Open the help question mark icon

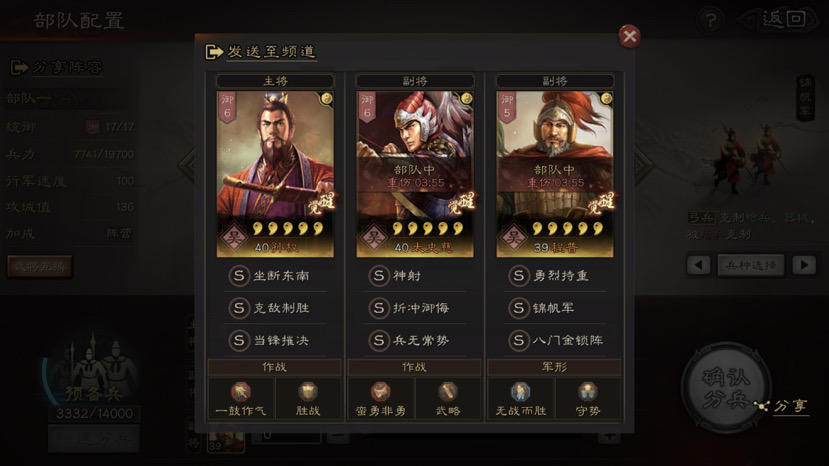[x=711, y=21]
